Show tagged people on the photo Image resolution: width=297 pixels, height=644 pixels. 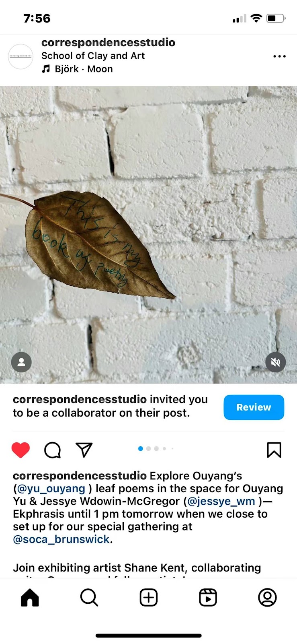(21, 362)
